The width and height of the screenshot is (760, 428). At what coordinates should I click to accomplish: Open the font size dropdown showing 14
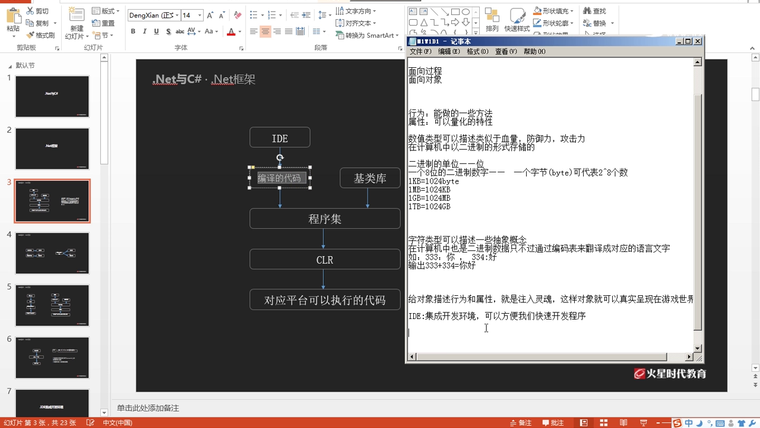200,16
